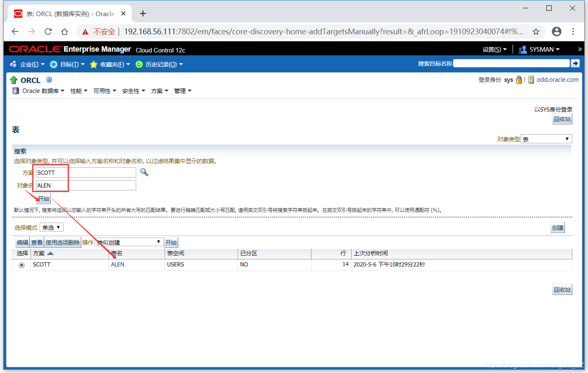This screenshot has width=588, height=373.
Task: Open the 操作 actions dropdown
Action: pyautogui.click(x=129, y=242)
